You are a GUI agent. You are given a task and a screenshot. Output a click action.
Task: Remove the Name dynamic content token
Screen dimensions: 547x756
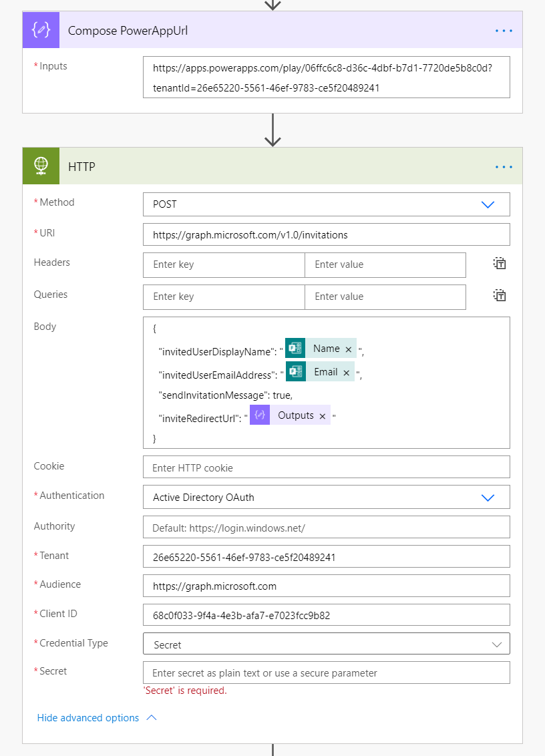click(x=348, y=349)
